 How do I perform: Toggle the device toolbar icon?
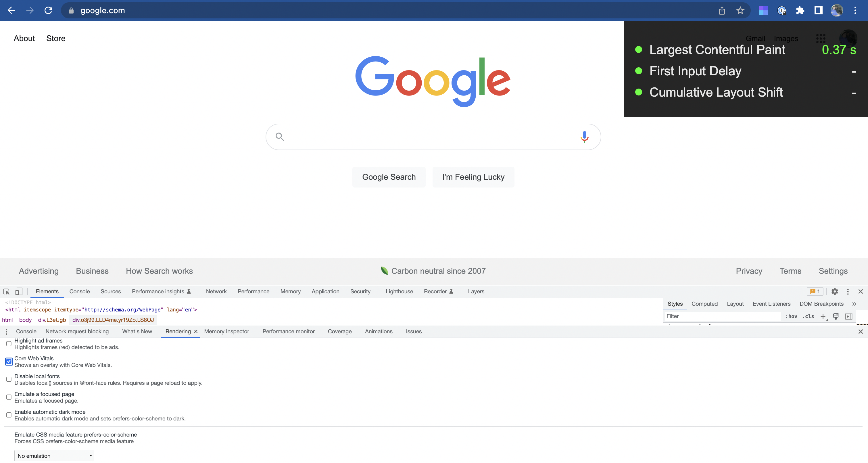(19, 291)
